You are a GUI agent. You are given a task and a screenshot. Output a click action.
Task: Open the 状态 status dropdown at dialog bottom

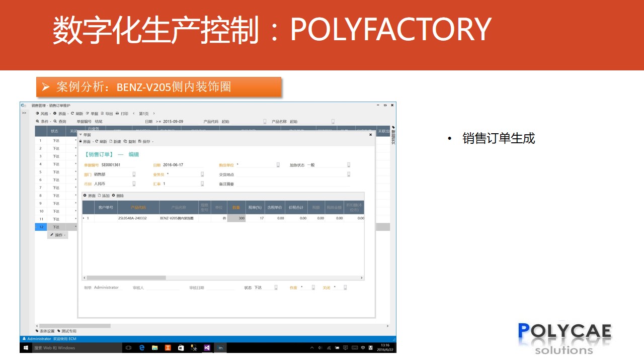[x=276, y=288]
